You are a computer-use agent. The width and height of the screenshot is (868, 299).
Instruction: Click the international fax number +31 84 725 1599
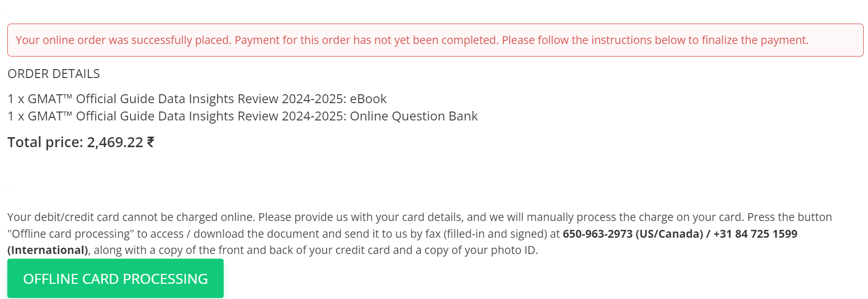pos(755,234)
